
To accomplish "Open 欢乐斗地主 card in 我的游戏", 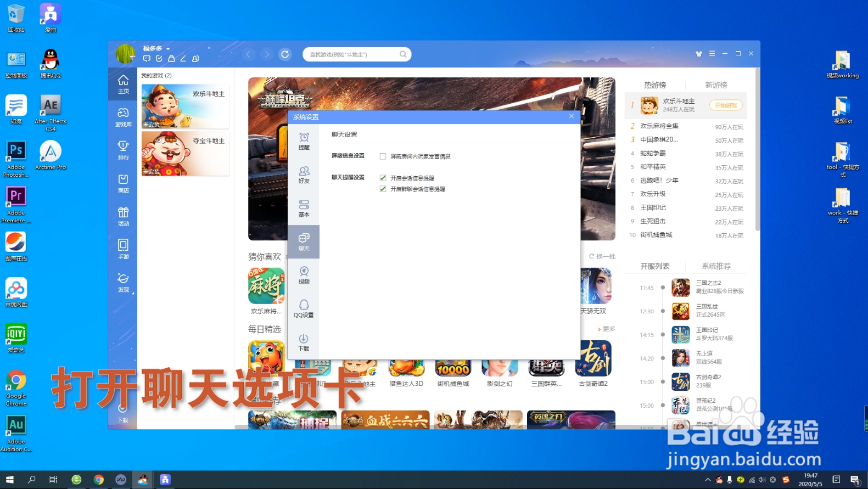I will coord(185,106).
